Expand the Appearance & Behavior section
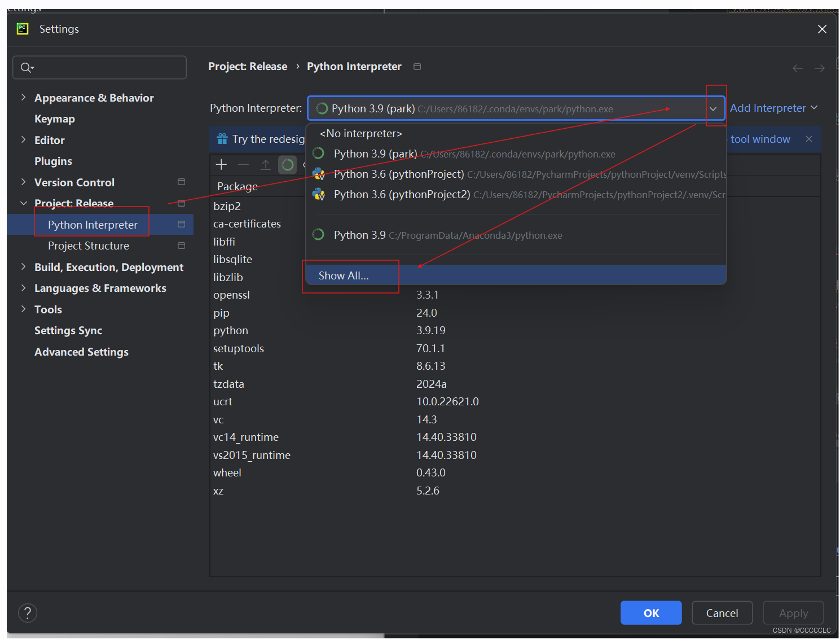This screenshot has height=639, width=840. [x=23, y=97]
